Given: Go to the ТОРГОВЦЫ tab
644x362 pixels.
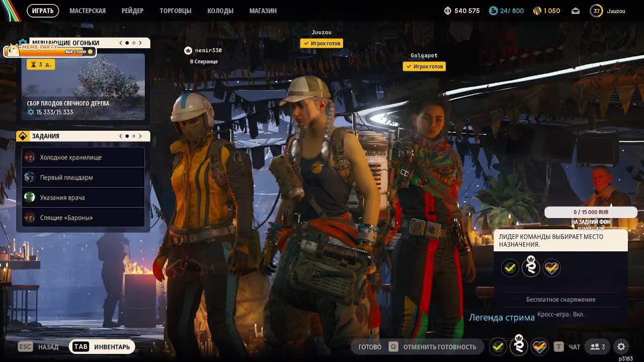Looking at the screenshot, I should click(176, 11).
